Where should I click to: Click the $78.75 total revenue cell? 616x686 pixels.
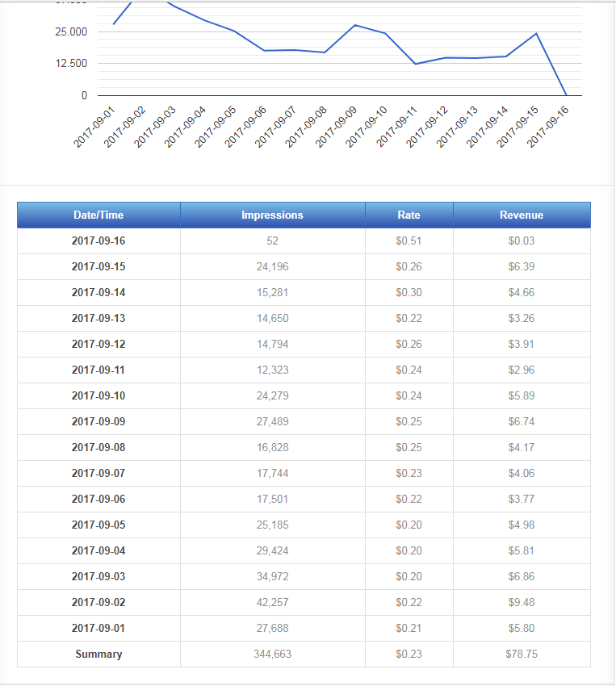[x=521, y=654]
